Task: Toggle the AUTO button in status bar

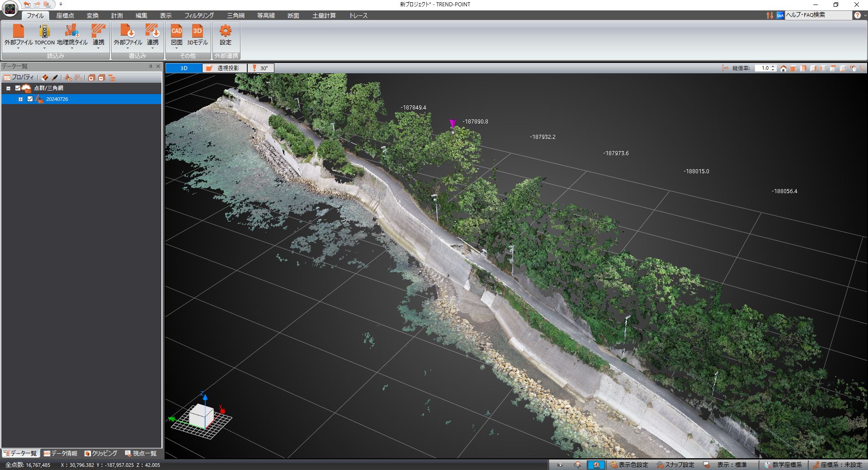Action: coord(596,465)
